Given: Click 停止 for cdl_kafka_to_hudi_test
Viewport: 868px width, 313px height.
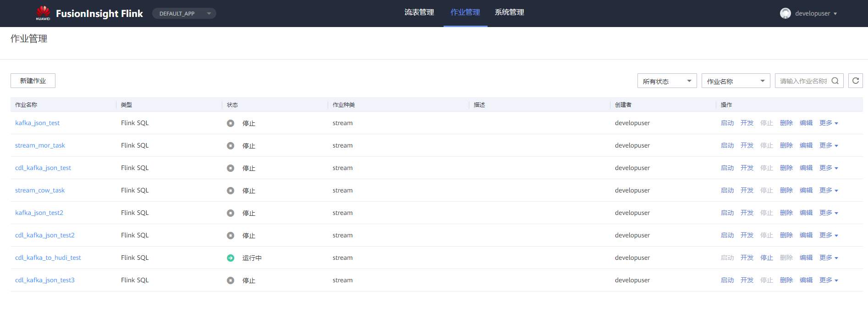Looking at the screenshot, I should click(767, 258).
